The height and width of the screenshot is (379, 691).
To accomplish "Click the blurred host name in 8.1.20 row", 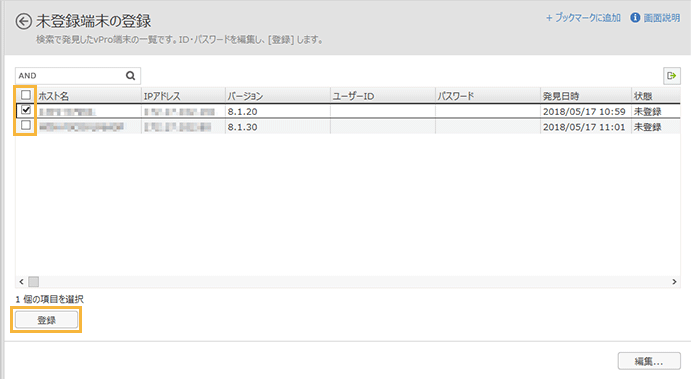I will point(67,112).
